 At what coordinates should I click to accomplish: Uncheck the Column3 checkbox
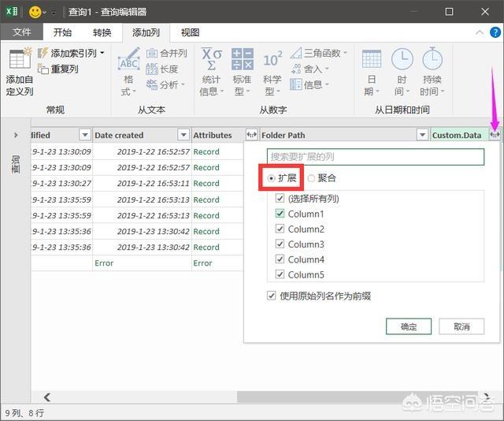pos(280,244)
